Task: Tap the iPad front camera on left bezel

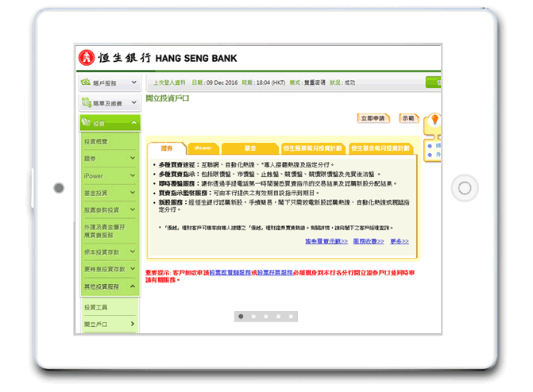Action: (x=58, y=188)
